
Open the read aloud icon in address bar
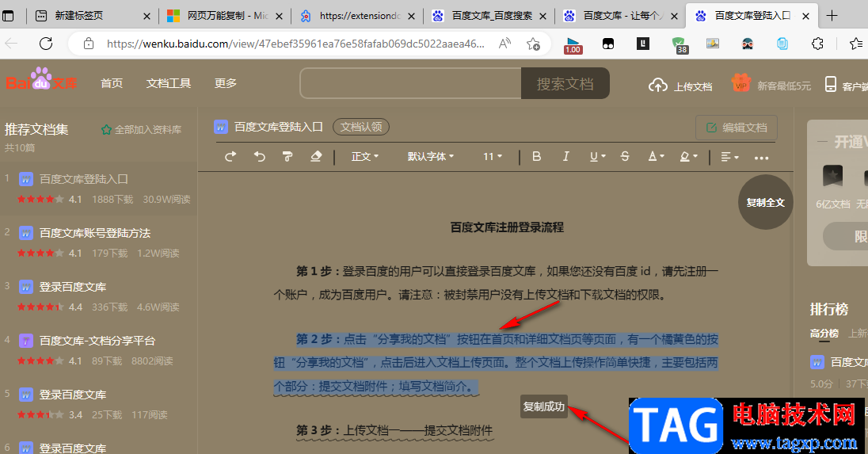click(504, 44)
